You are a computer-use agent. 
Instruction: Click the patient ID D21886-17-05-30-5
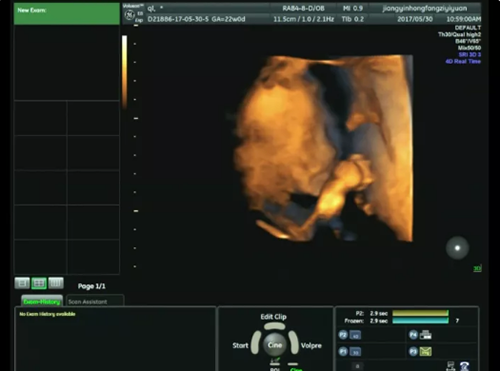pos(178,19)
